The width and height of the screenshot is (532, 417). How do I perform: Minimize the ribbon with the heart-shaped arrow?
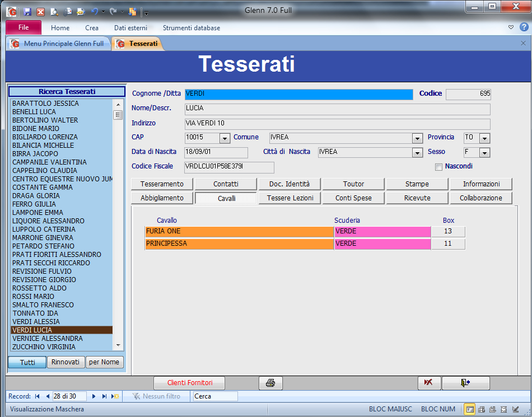511,27
